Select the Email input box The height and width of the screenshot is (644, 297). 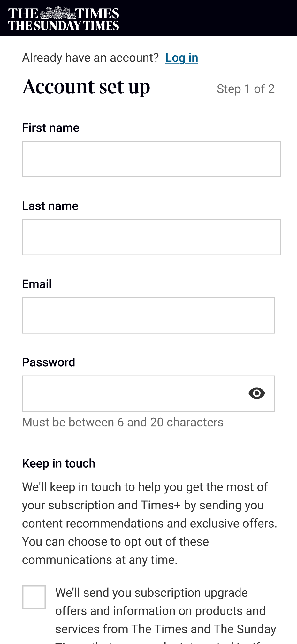148,315
